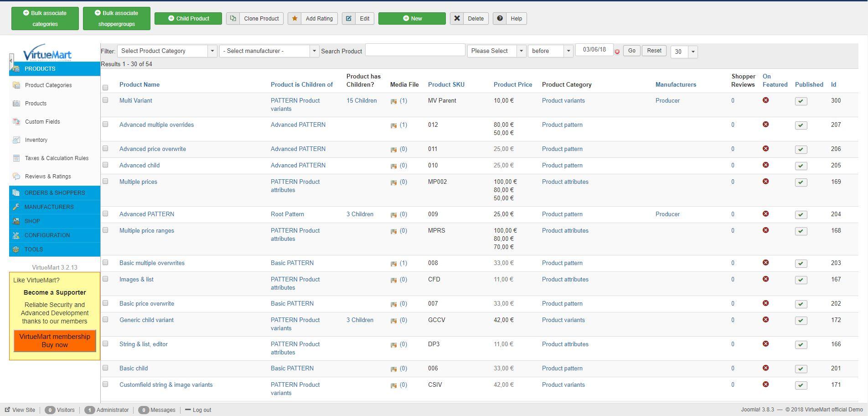Sort by Product SKU column header
This screenshot has width=868, height=416.
pyautogui.click(x=446, y=84)
